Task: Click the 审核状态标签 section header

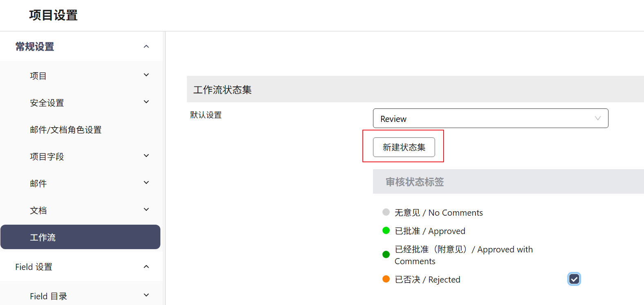Action: click(415, 182)
